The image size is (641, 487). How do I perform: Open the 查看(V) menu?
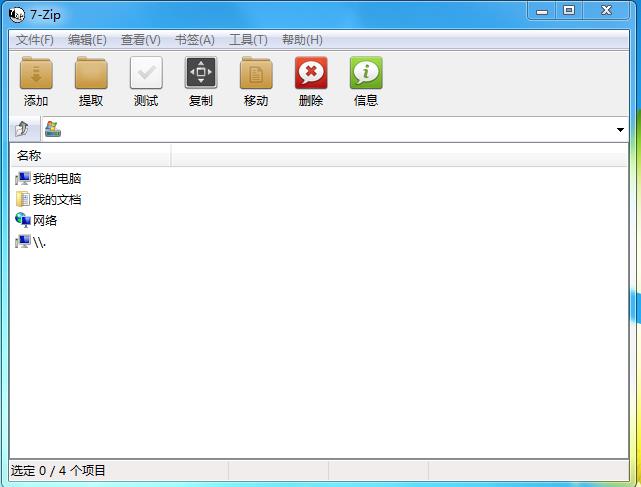coord(141,40)
